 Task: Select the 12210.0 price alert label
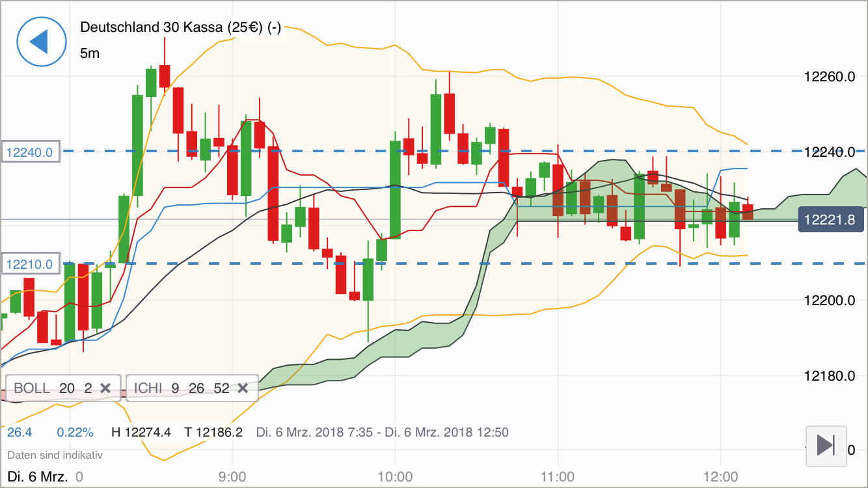[x=30, y=264]
